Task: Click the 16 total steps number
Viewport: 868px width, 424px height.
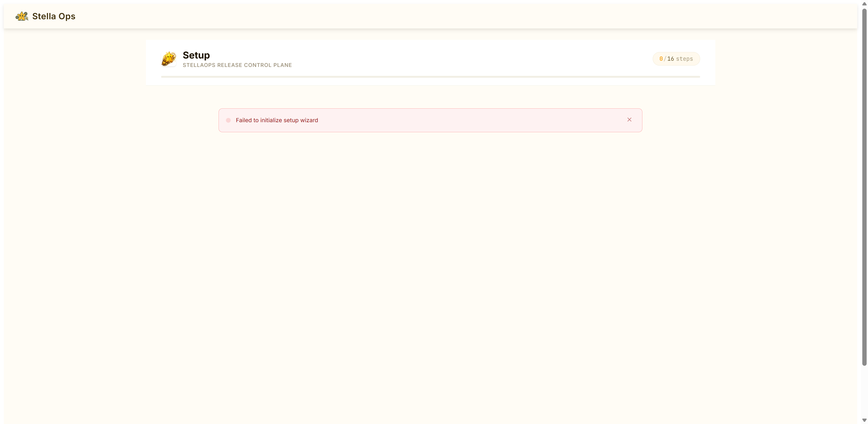Action: pyautogui.click(x=671, y=59)
